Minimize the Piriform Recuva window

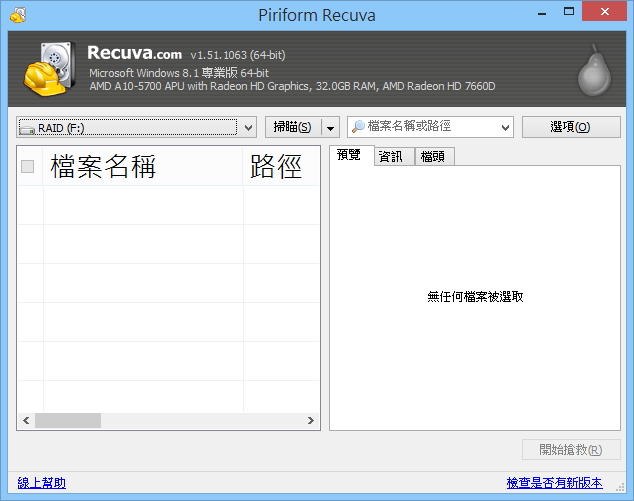coord(542,12)
